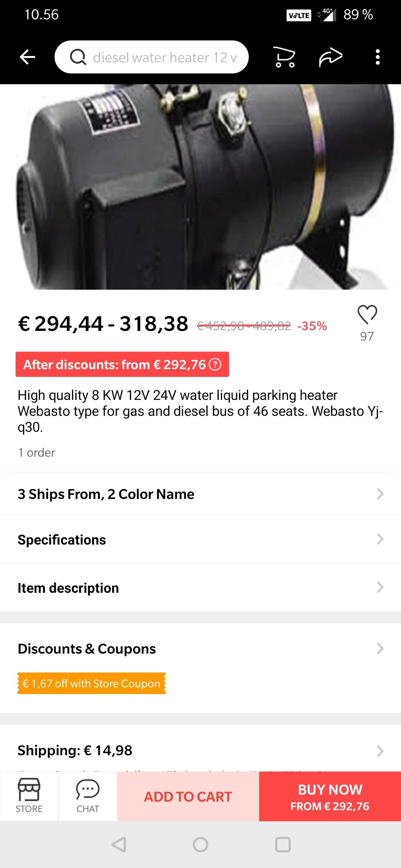Viewport: 401px width, 868px height.
Task: Tap the heart wishlist icon
Action: pyautogui.click(x=367, y=315)
